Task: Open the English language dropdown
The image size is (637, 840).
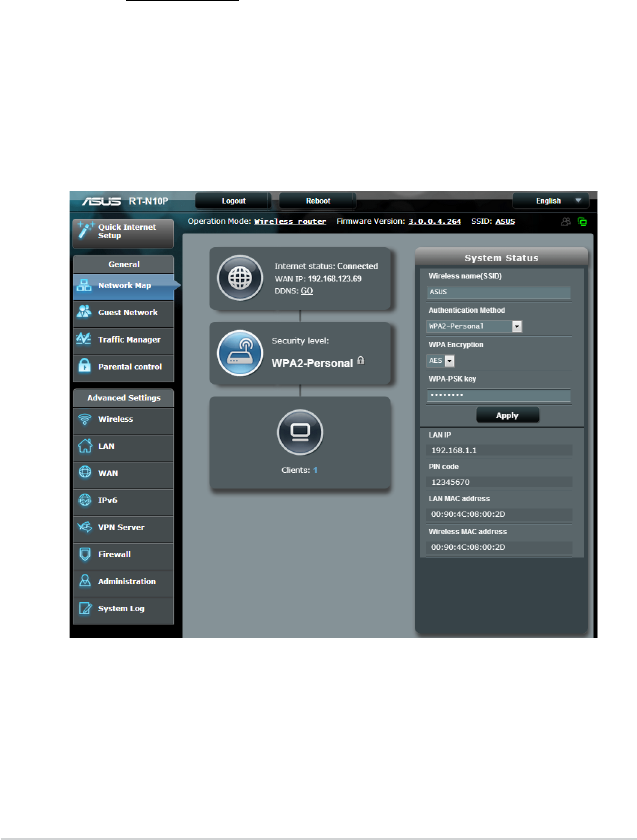Action: coord(551,201)
